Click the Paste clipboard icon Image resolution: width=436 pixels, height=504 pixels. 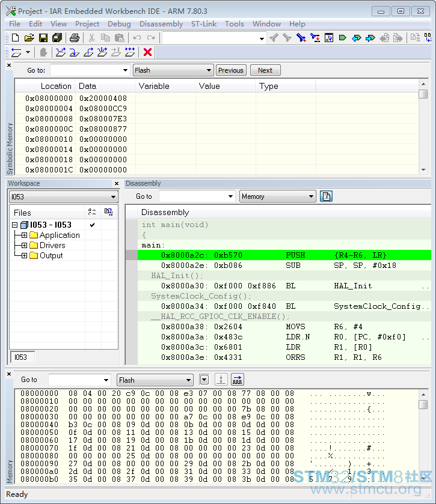(120, 38)
